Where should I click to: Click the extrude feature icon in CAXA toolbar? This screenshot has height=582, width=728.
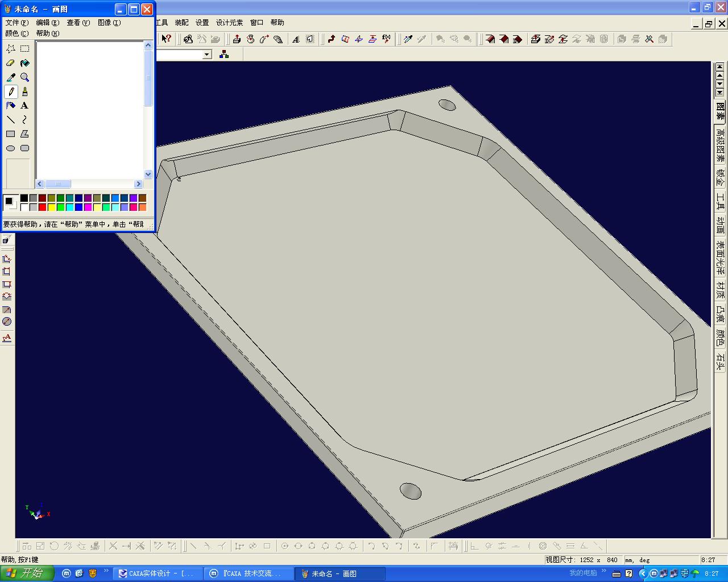tap(237, 39)
